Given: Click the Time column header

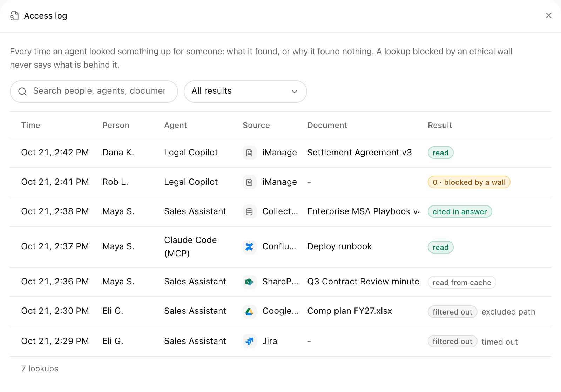Looking at the screenshot, I should (x=31, y=125).
